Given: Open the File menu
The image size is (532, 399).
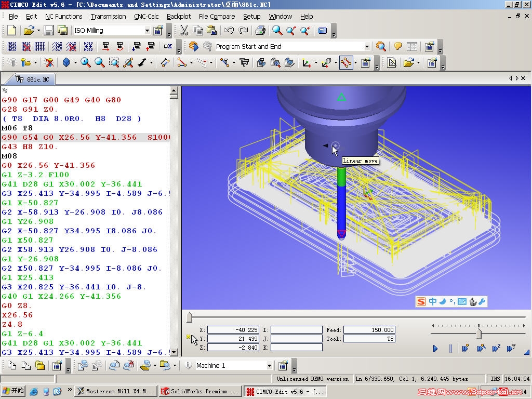Looking at the screenshot, I should 13,16.
